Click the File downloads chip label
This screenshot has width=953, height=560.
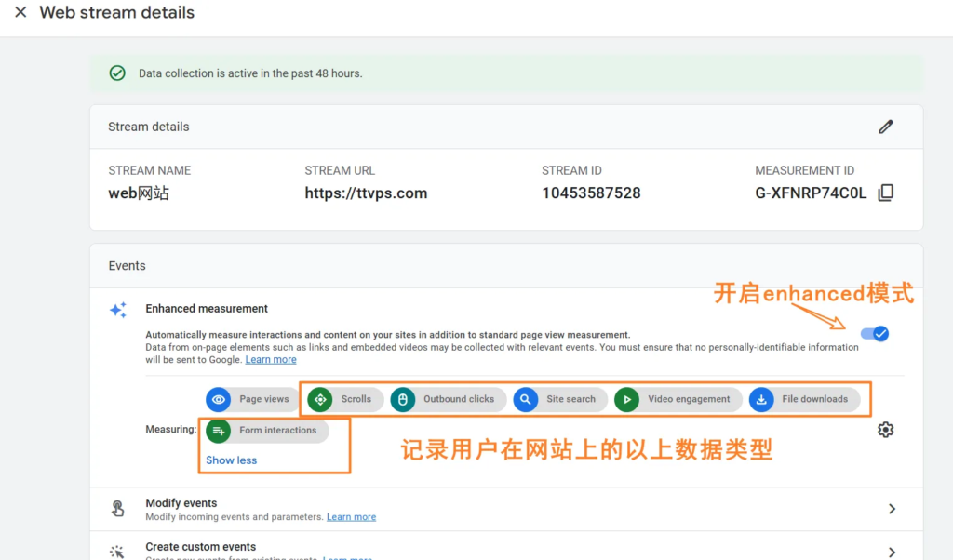click(x=814, y=399)
